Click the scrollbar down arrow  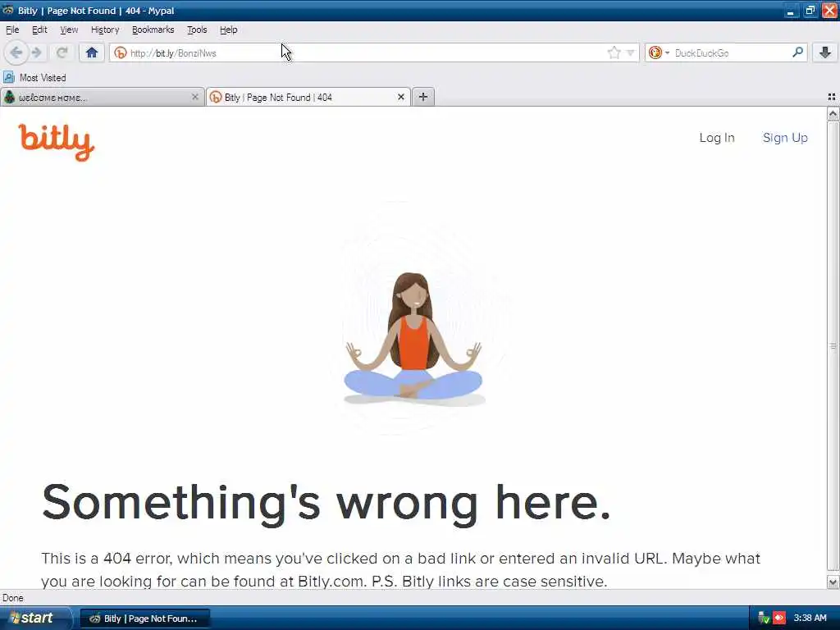pyautogui.click(x=833, y=582)
